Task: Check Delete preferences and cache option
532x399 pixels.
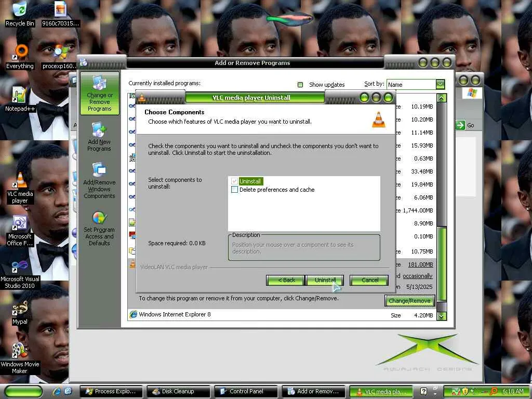Action: [234, 190]
